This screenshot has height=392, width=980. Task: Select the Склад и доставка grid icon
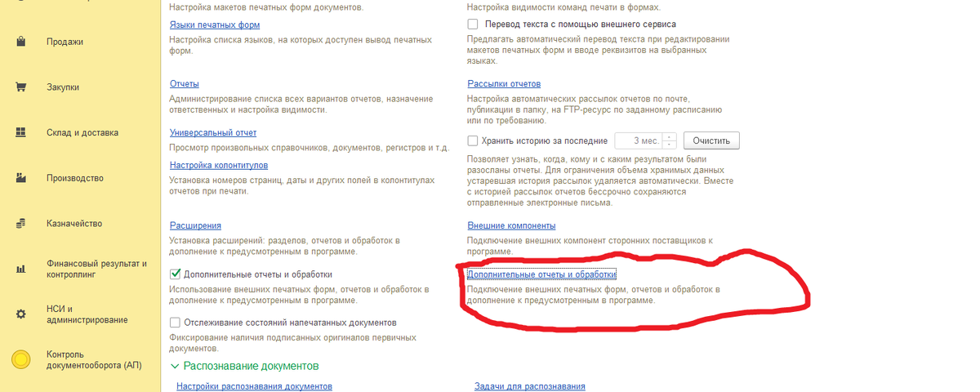coord(22,132)
